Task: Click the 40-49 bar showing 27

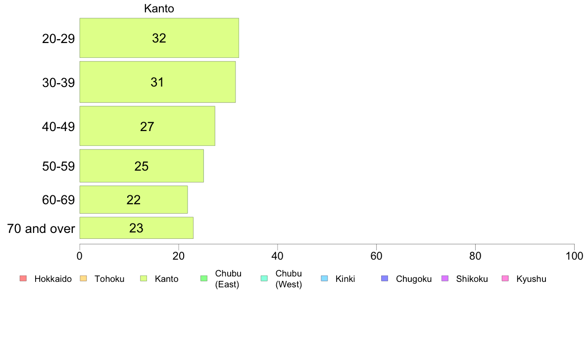Action: [x=147, y=126]
